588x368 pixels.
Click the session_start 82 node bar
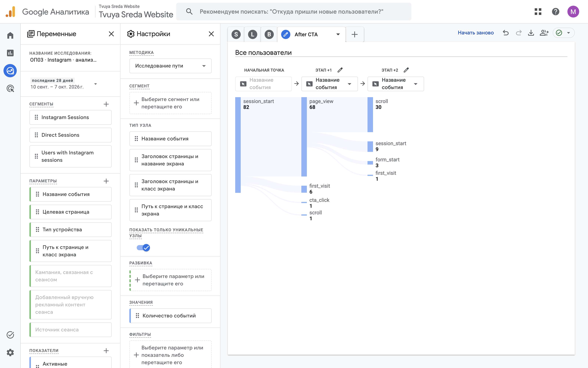coord(238,145)
